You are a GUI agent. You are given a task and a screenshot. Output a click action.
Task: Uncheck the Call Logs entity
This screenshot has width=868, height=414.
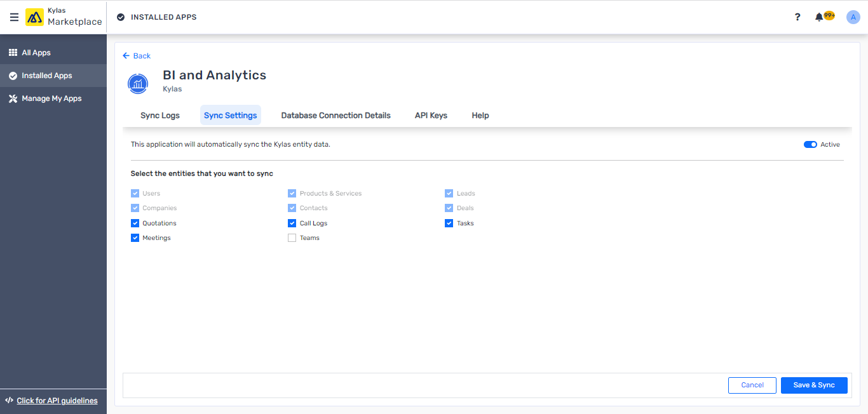coord(292,223)
